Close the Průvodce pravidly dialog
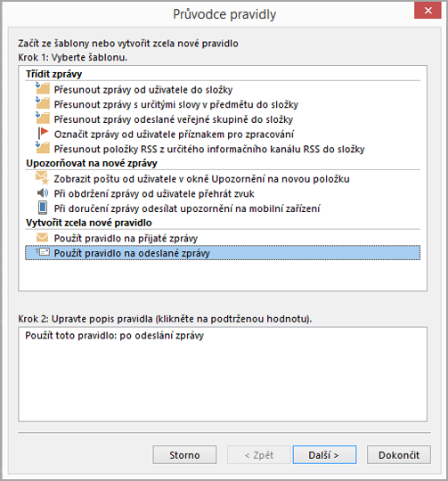Image resolution: width=448 pixels, height=481 pixels. click(x=428, y=11)
